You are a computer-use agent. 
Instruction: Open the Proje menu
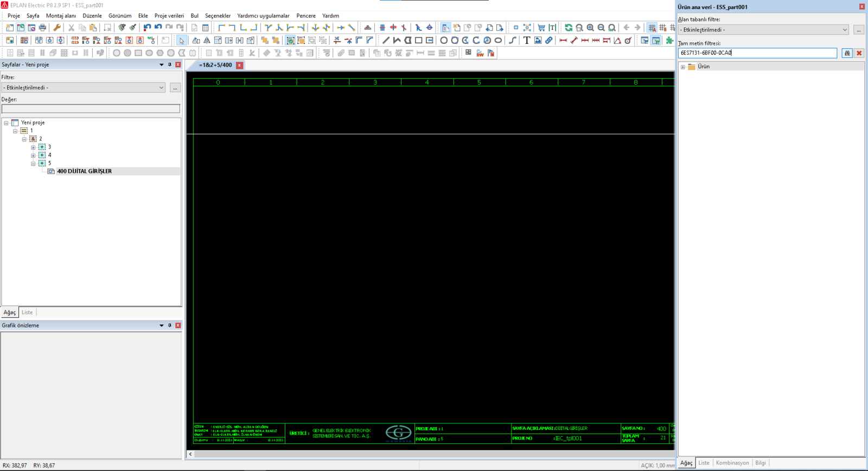point(14,16)
